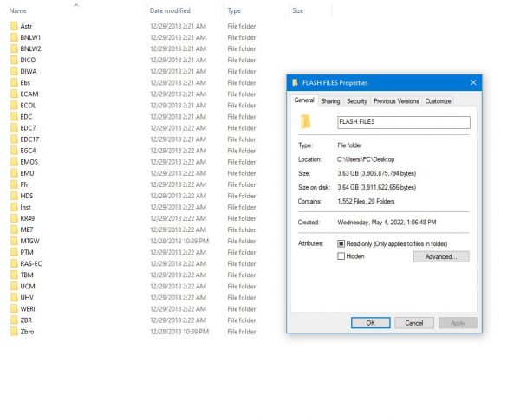Select the ZBR folder name
Image resolution: width=520 pixels, height=420 pixels.
(26, 320)
